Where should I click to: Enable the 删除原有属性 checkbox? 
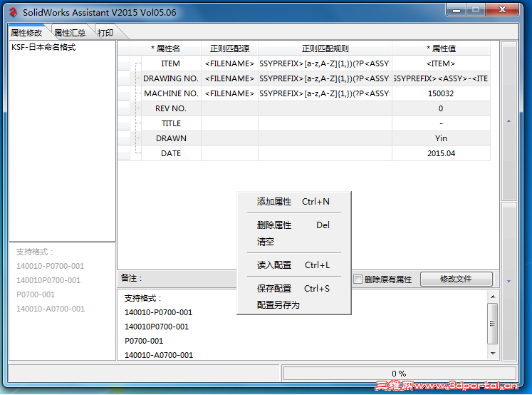coord(358,279)
